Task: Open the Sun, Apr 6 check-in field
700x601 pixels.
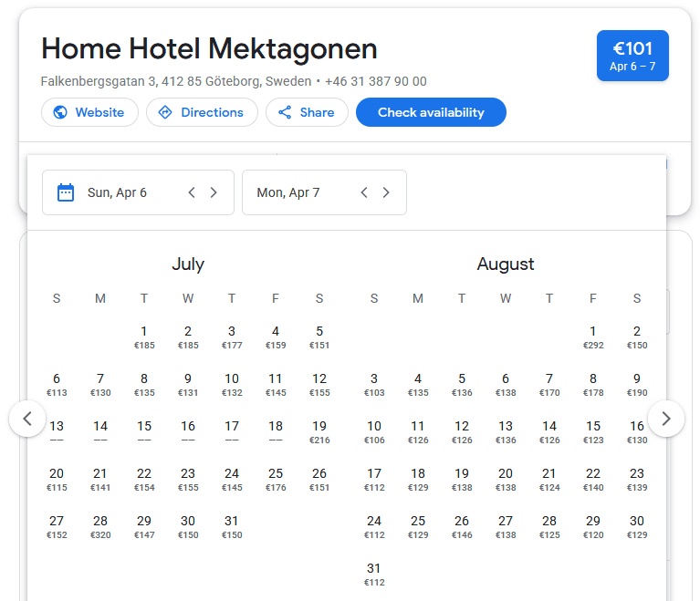Action: [x=117, y=192]
